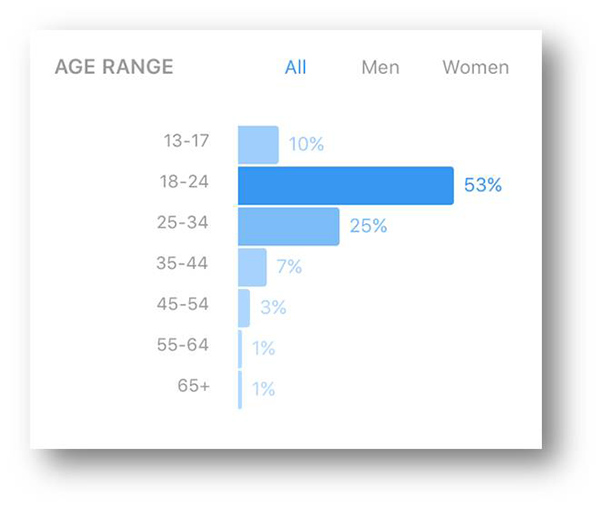
Task: Click the 65+ age label
Action: [194, 386]
